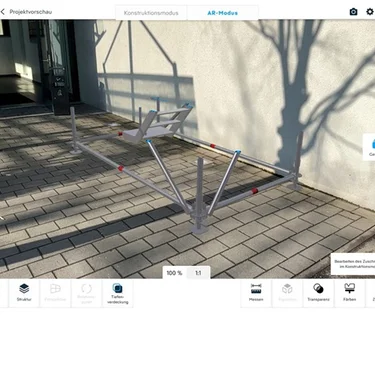Image resolution: width=375 pixels, height=375 pixels.
Task: Select the AR-Modus tab
Action: coord(222,13)
